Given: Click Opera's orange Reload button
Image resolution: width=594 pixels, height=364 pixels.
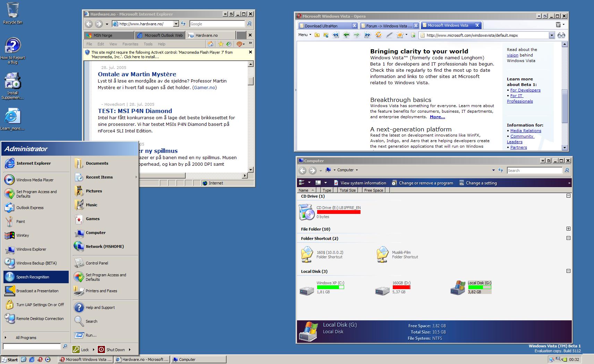Looking at the screenshot, I should click(x=379, y=35).
